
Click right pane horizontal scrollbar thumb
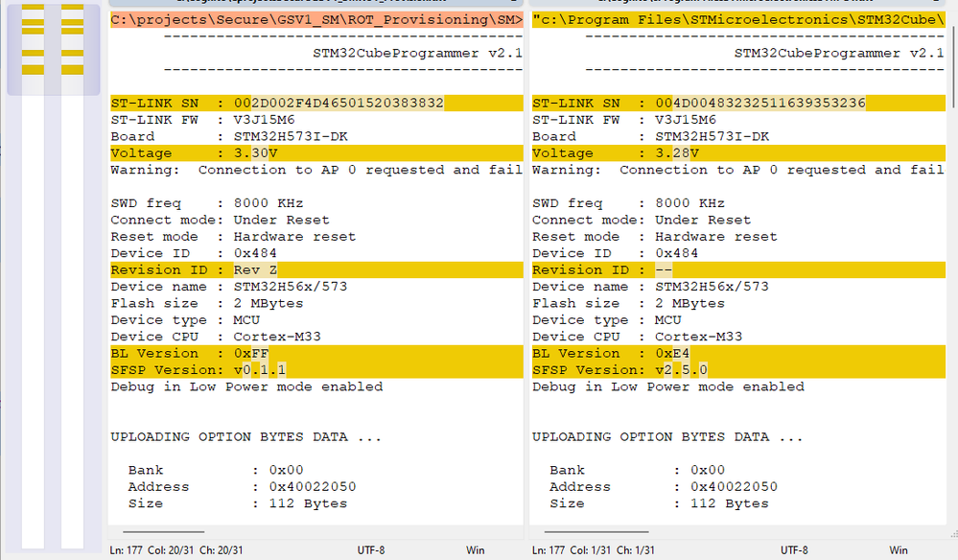point(596,532)
